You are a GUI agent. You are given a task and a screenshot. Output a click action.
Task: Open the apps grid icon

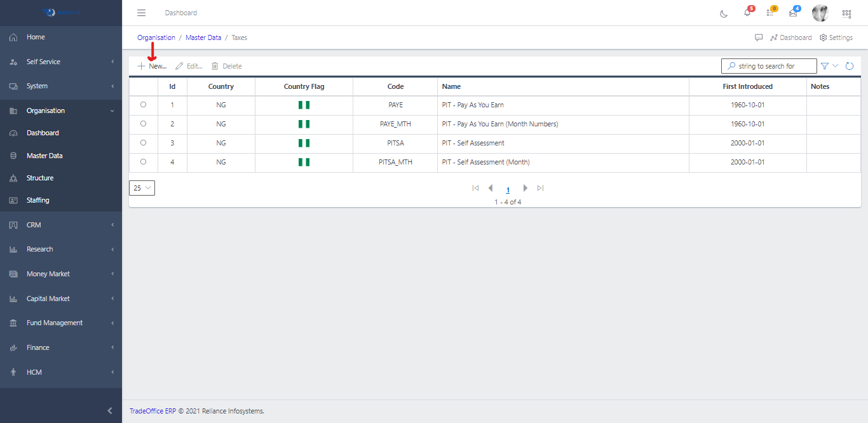[x=846, y=13]
